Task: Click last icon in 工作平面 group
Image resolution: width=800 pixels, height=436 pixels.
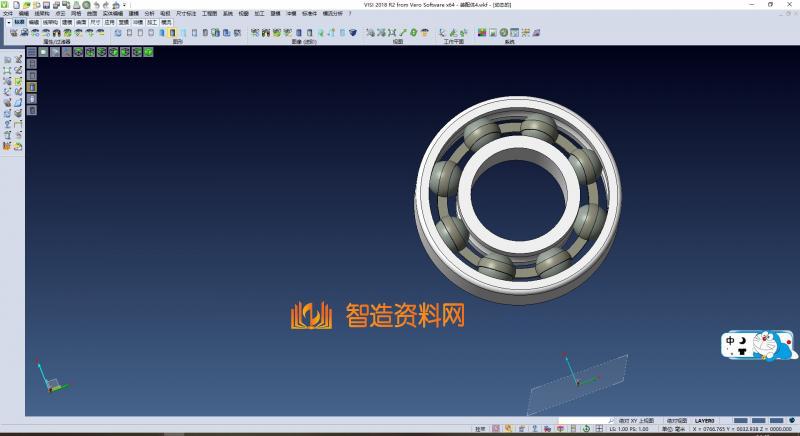Action: [463, 33]
